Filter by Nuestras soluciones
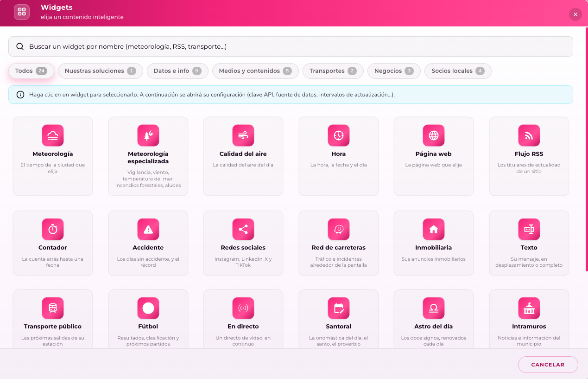 point(101,71)
